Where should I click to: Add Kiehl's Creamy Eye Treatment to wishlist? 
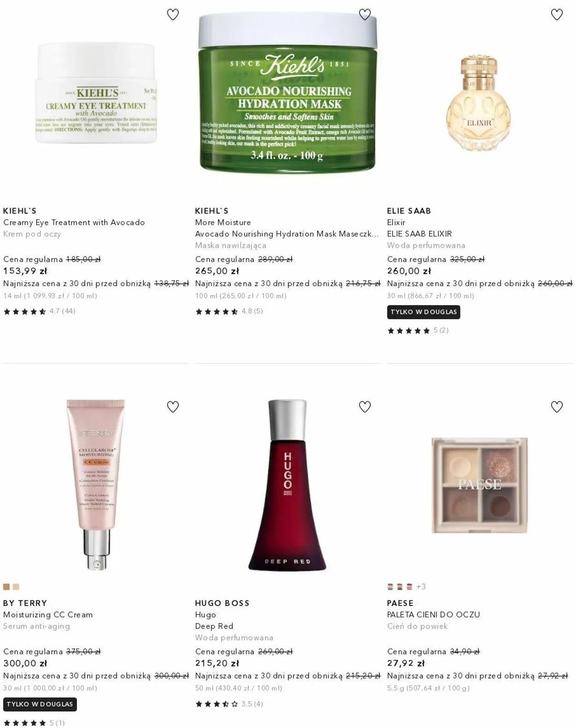click(173, 15)
